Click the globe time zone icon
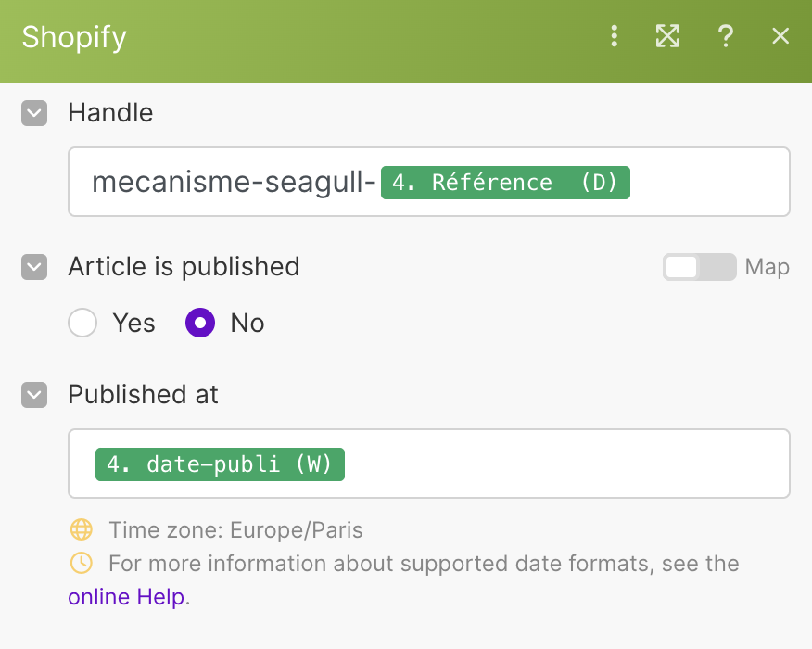The height and width of the screenshot is (649, 812). (82, 530)
